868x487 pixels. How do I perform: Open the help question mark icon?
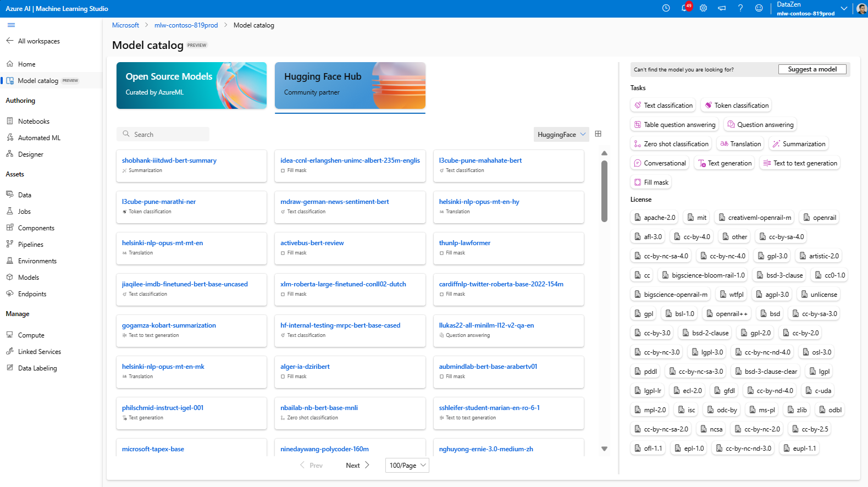pos(740,8)
